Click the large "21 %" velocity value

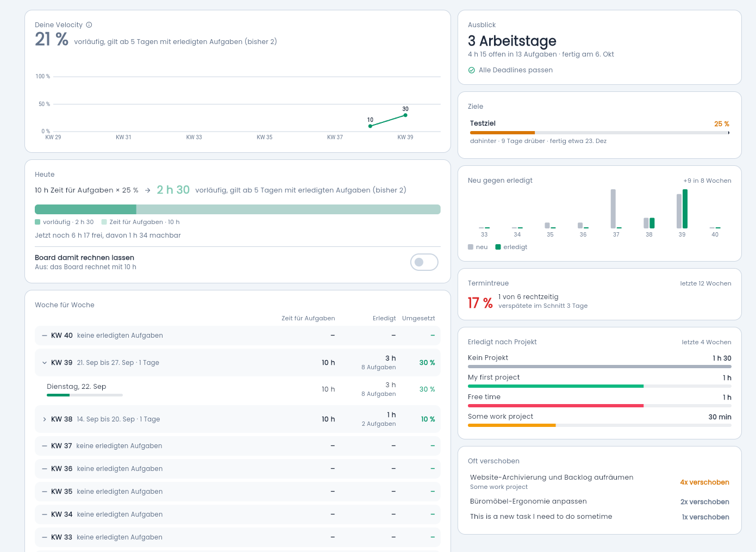52,39
